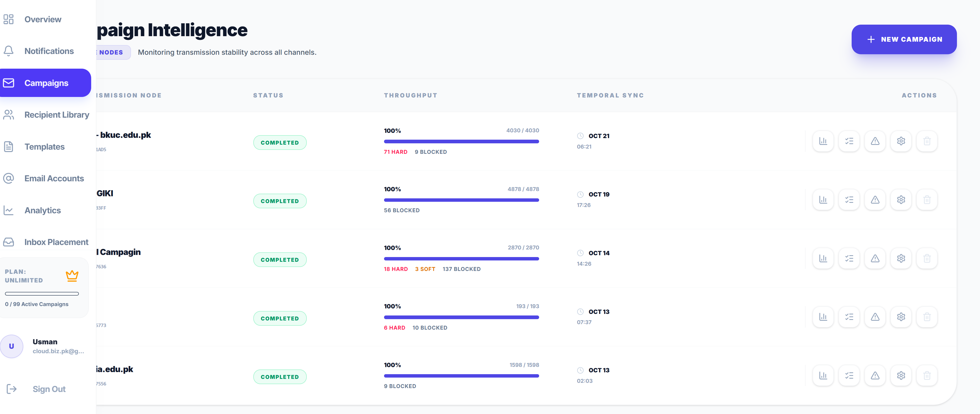Click the crown icon in the plan card
Image resolution: width=980 pixels, height=414 pixels.
click(x=72, y=276)
